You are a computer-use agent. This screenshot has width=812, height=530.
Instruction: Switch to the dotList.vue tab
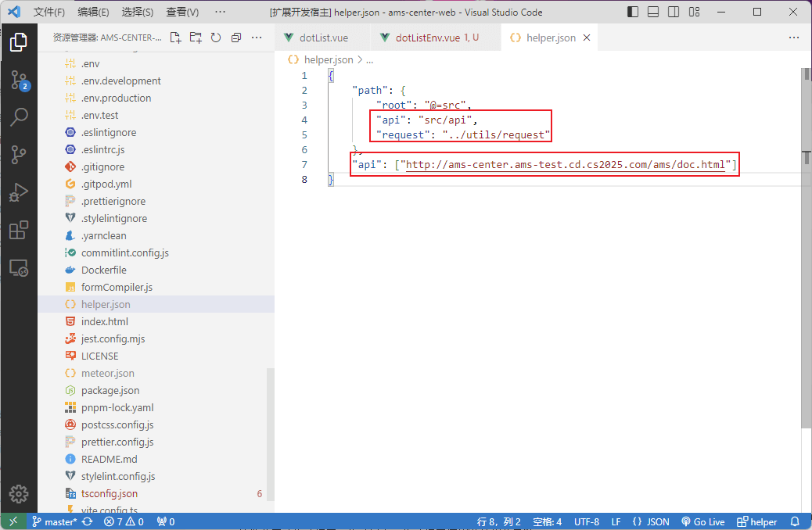click(x=323, y=38)
